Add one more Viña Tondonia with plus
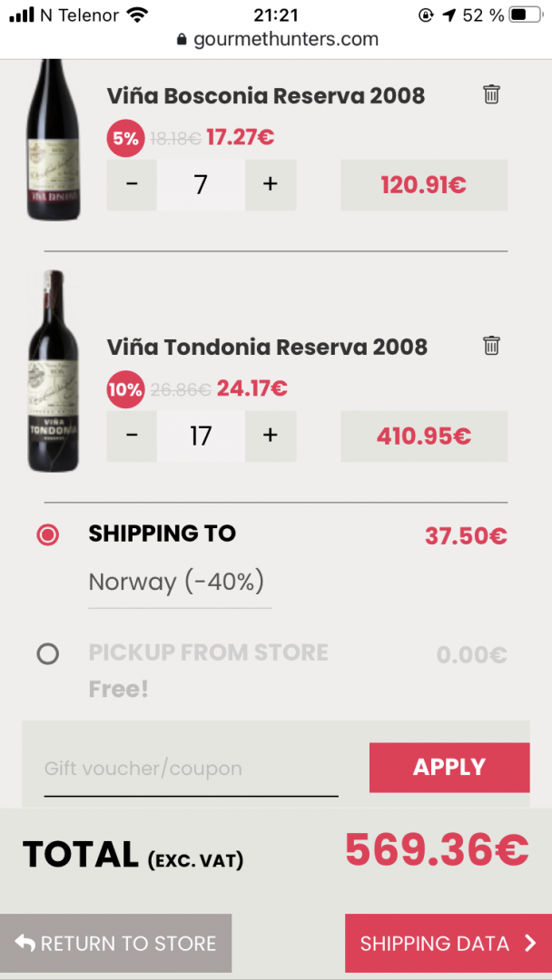The width and height of the screenshot is (552, 980). tap(270, 436)
